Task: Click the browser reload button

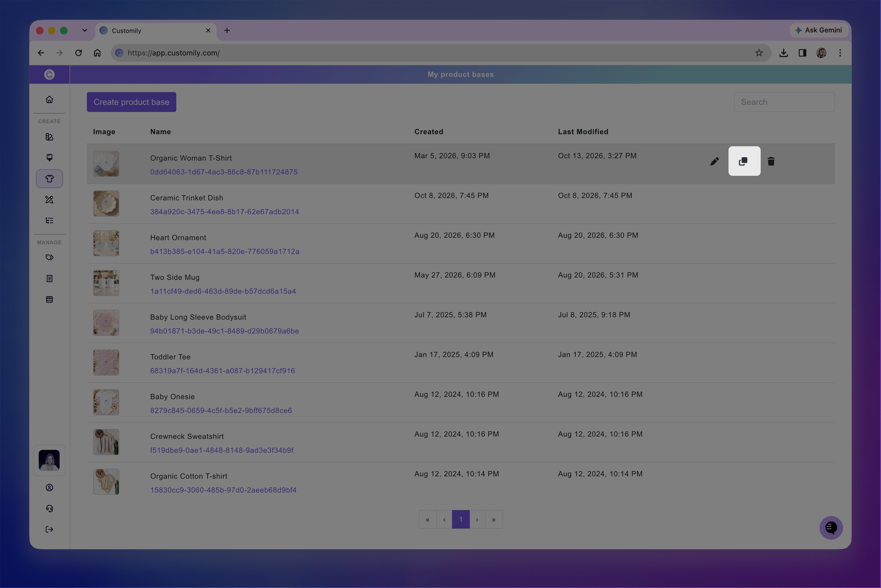Action: click(78, 53)
